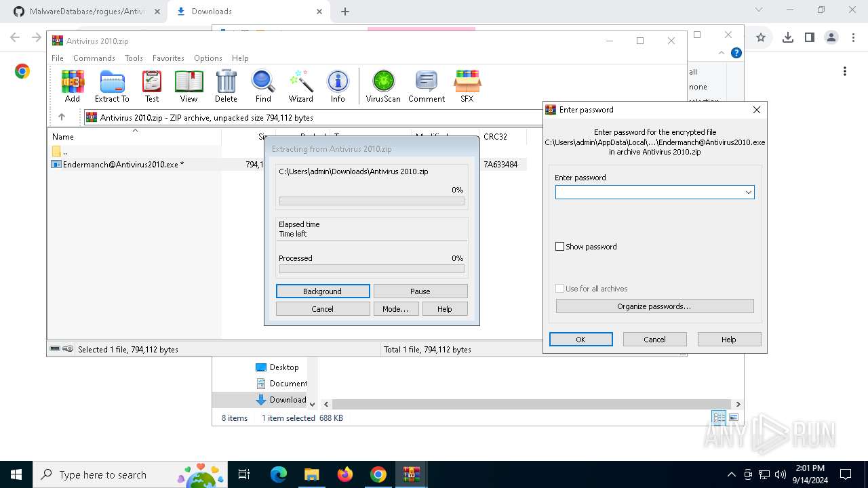Confirm password with OK
This screenshot has width=868, height=488.
pos(581,340)
